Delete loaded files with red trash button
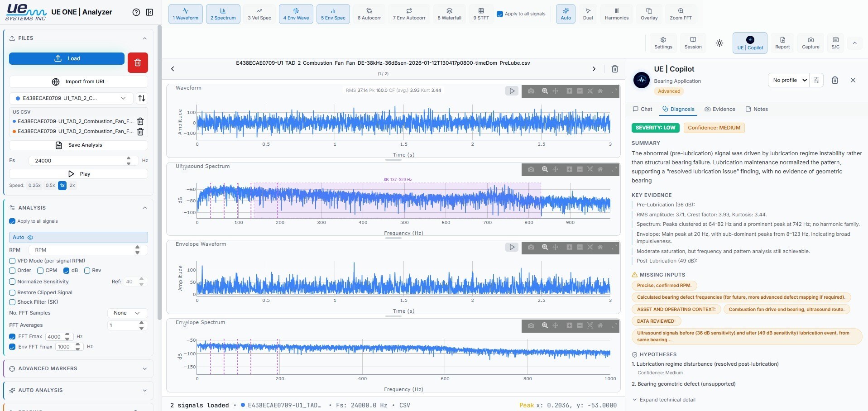Viewport: 868px width, 411px height. tap(138, 62)
